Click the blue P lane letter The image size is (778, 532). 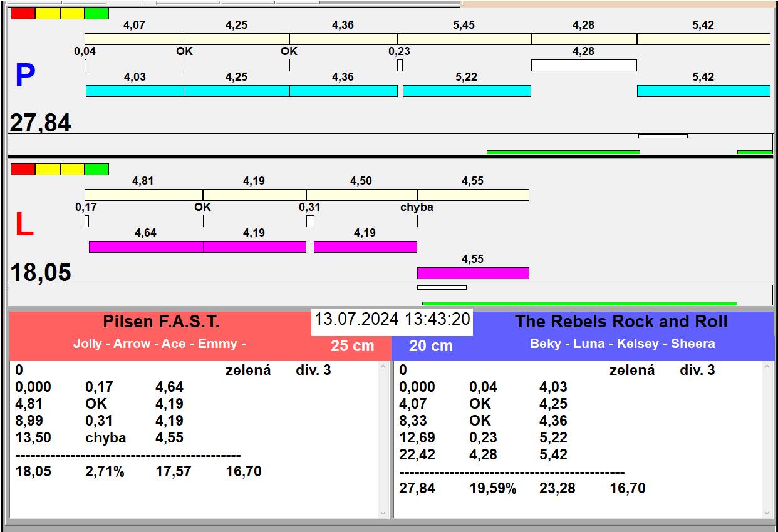[x=24, y=76]
